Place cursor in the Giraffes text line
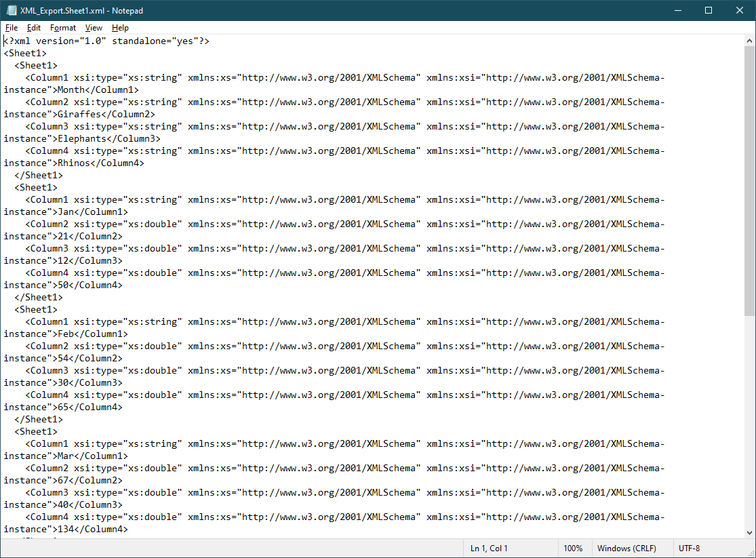 point(79,115)
